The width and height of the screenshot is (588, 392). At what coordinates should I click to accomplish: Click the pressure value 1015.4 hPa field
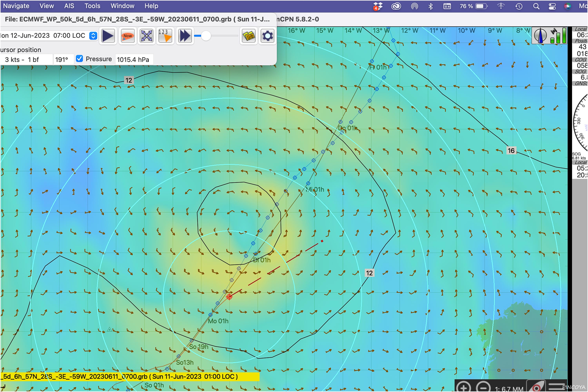pos(134,60)
